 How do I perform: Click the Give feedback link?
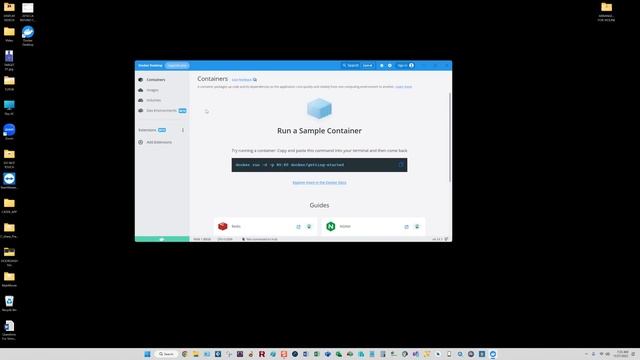click(x=244, y=80)
